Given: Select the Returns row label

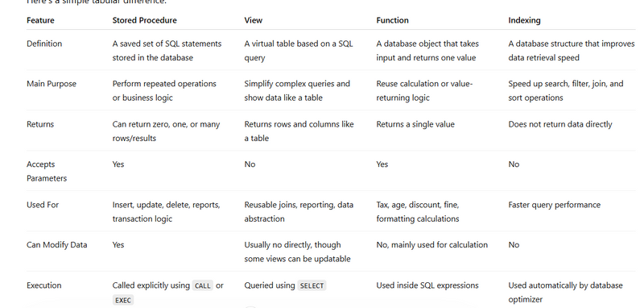Looking at the screenshot, I should 40,124.
